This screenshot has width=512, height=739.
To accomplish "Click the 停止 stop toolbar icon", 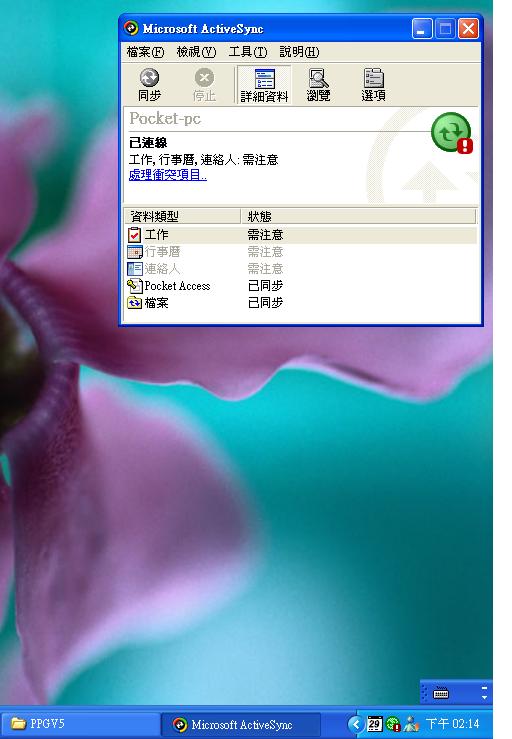I will tap(204, 85).
